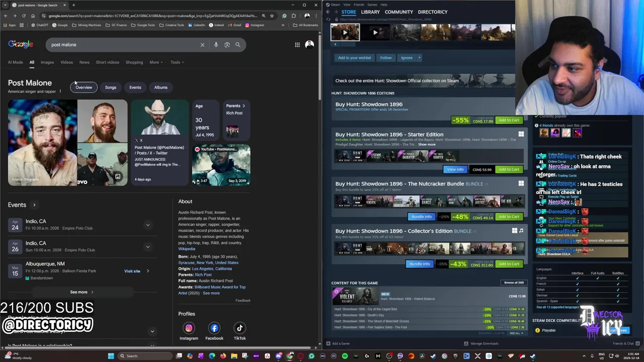Open Steam LIBRARY tab
The width and height of the screenshot is (644, 362).
tap(370, 12)
